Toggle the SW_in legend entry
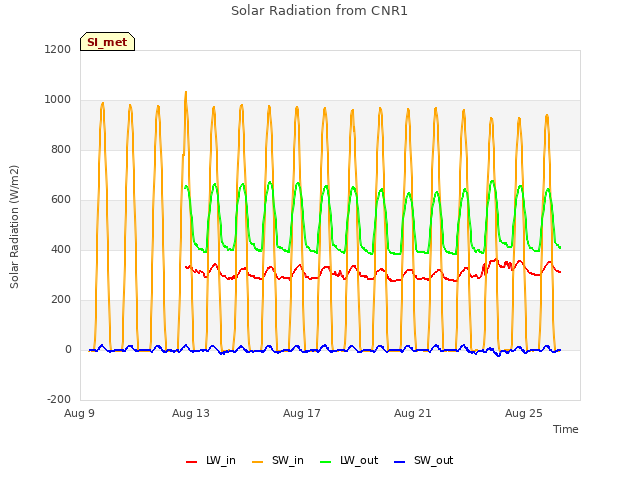The width and height of the screenshot is (640, 480). click(278, 460)
